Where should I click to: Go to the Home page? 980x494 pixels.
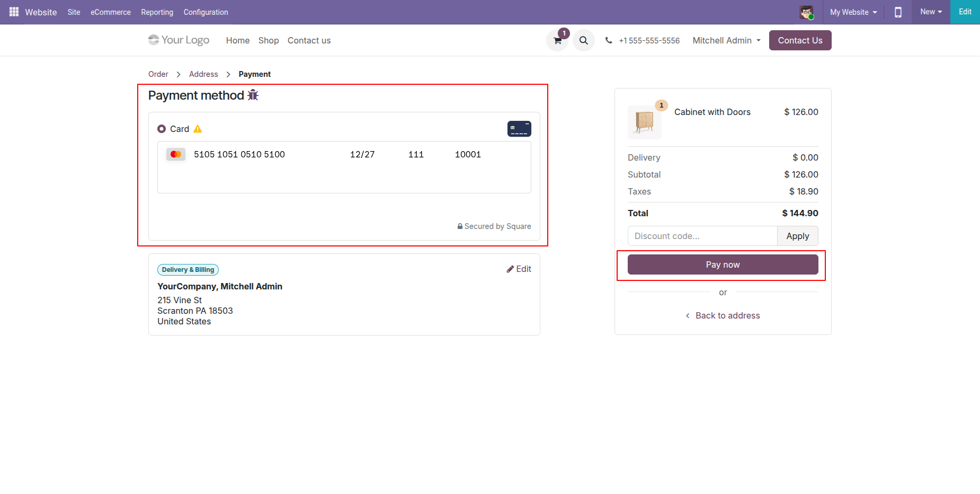(x=238, y=40)
